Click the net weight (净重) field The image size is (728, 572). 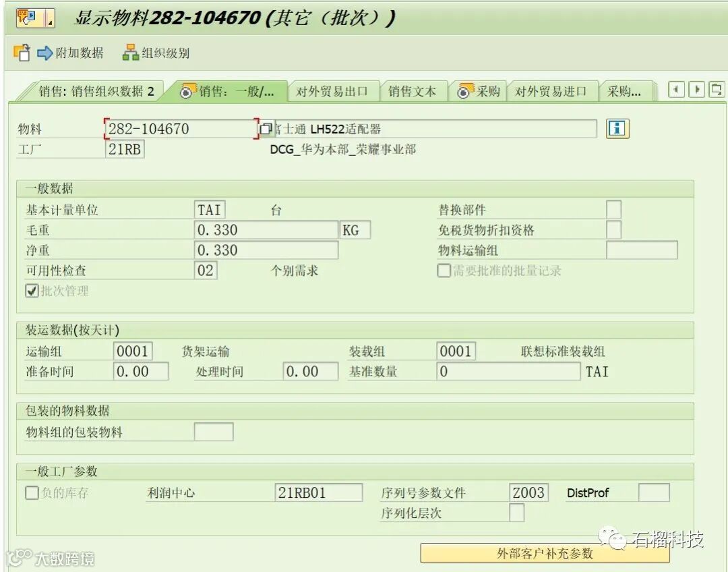pos(266,250)
